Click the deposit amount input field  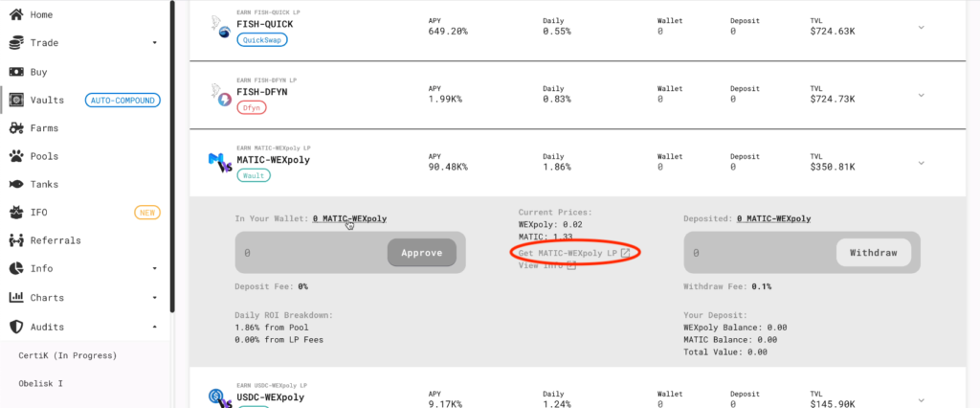click(311, 253)
